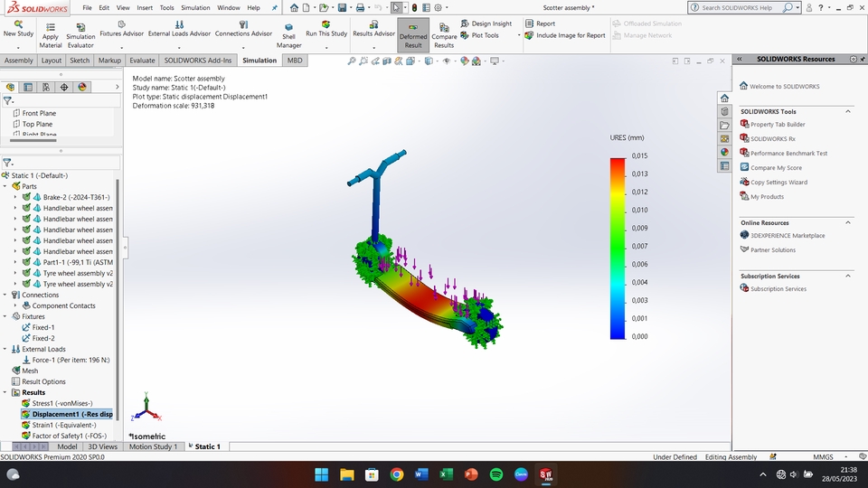Select the DisplayManager tab icon

pyautogui.click(x=82, y=87)
